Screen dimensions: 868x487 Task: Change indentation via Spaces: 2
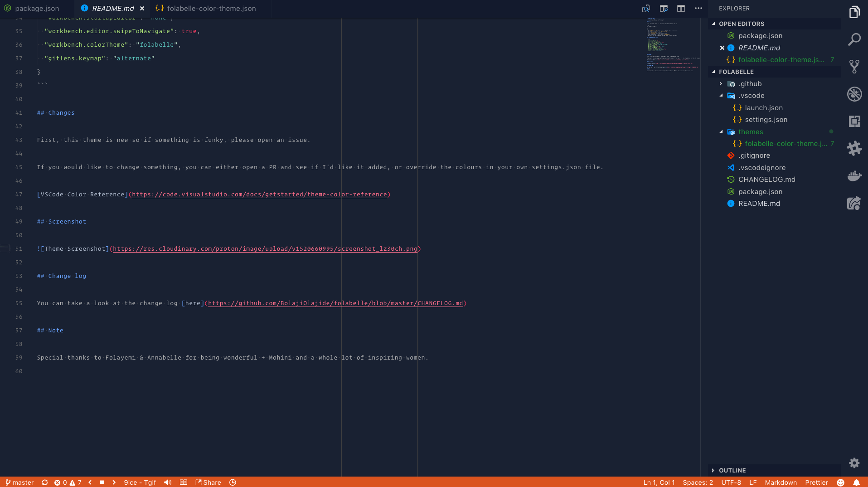point(698,482)
